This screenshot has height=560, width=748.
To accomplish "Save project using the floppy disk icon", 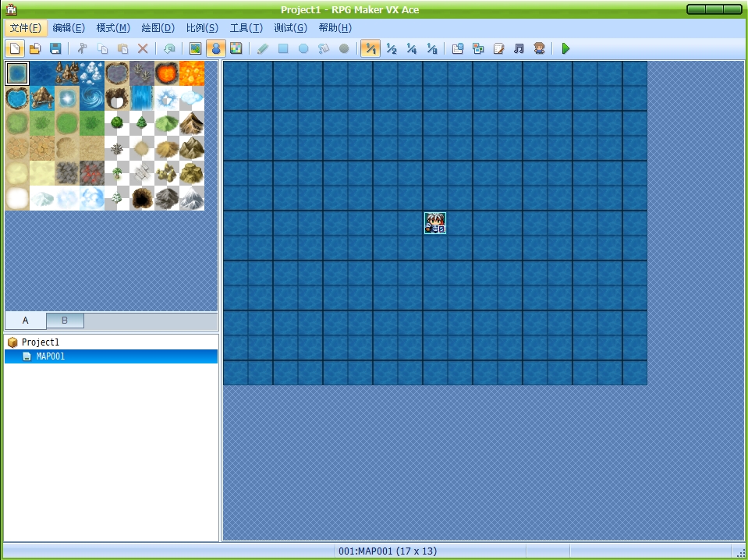I will pos(55,48).
